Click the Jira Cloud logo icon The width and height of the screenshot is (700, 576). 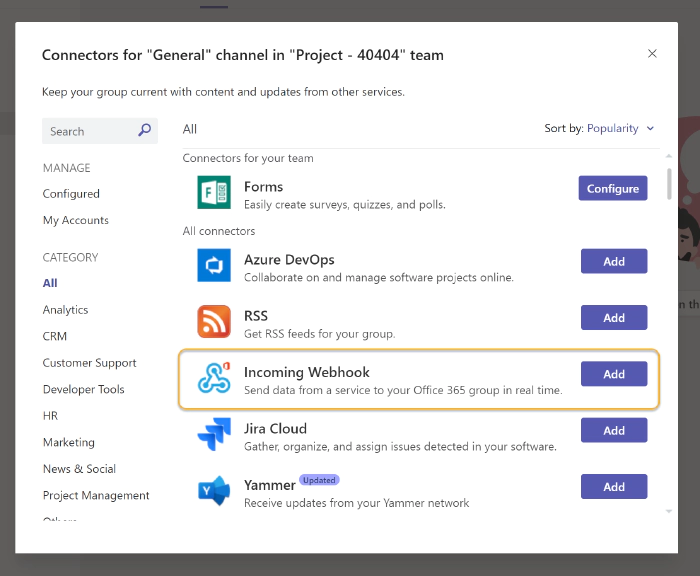point(214,434)
